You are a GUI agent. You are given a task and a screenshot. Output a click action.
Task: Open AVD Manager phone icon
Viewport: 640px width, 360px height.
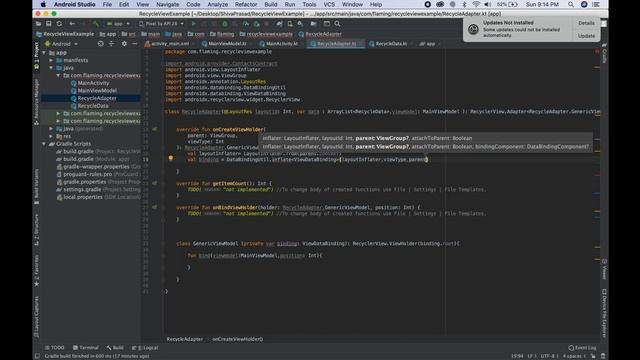click(x=290, y=24)
